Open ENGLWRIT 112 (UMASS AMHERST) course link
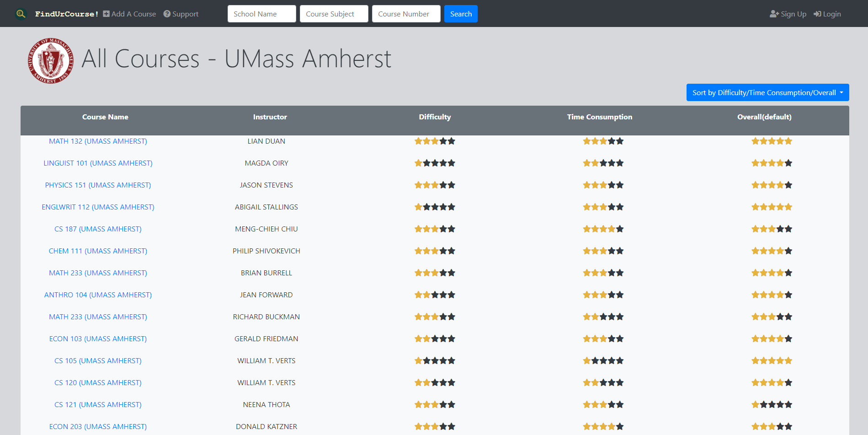Screen dimensions: 868x435 tap(98, 207)
